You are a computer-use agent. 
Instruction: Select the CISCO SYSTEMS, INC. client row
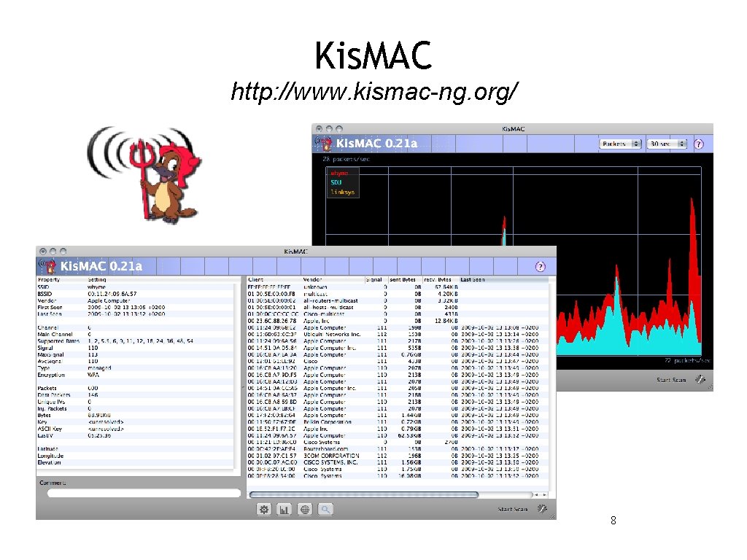click(x=398, y=462)
